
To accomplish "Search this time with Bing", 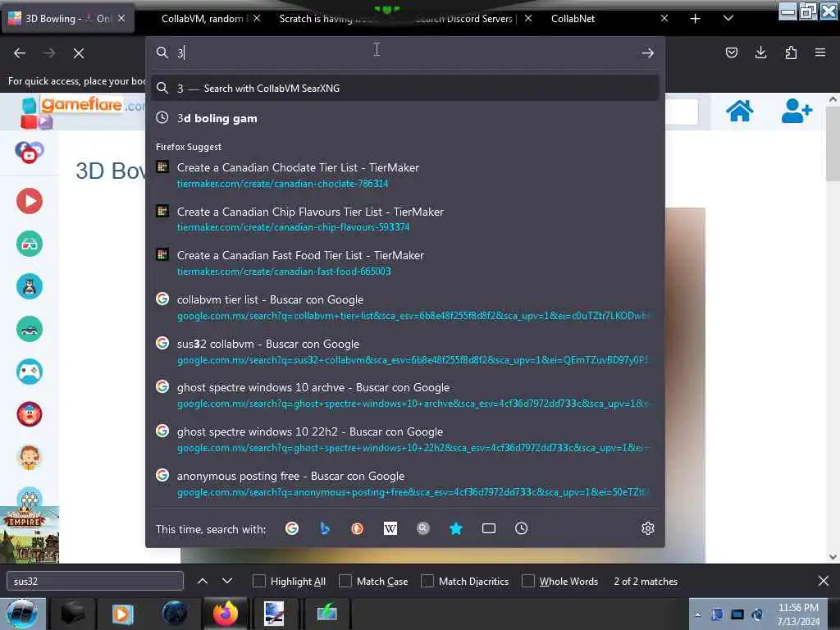I will click(325, 529).
